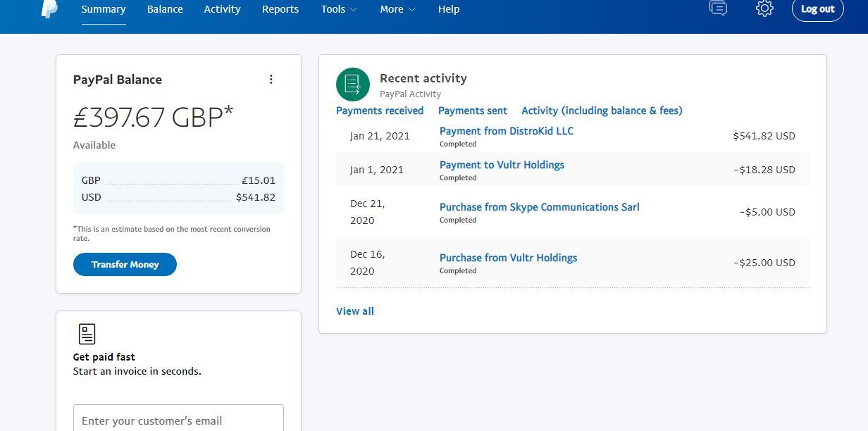Open Purchase from Skype Communications Sarl
The width and height of the screenshot is (868, 431).
coord(540,207)
